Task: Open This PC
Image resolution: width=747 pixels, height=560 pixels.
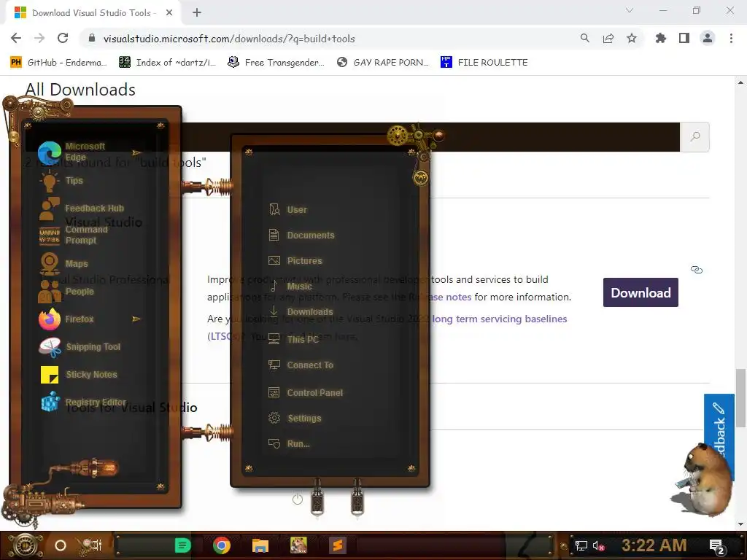Action: (x=293, y=339)
